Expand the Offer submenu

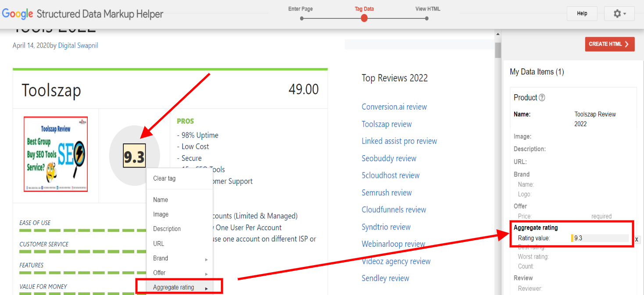point(179,273)
